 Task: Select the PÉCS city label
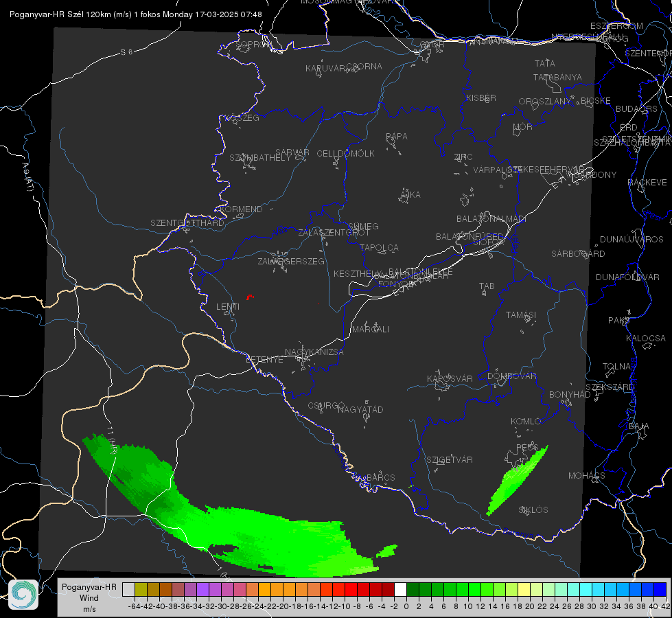pyautogui.click(x=526, y=447)
